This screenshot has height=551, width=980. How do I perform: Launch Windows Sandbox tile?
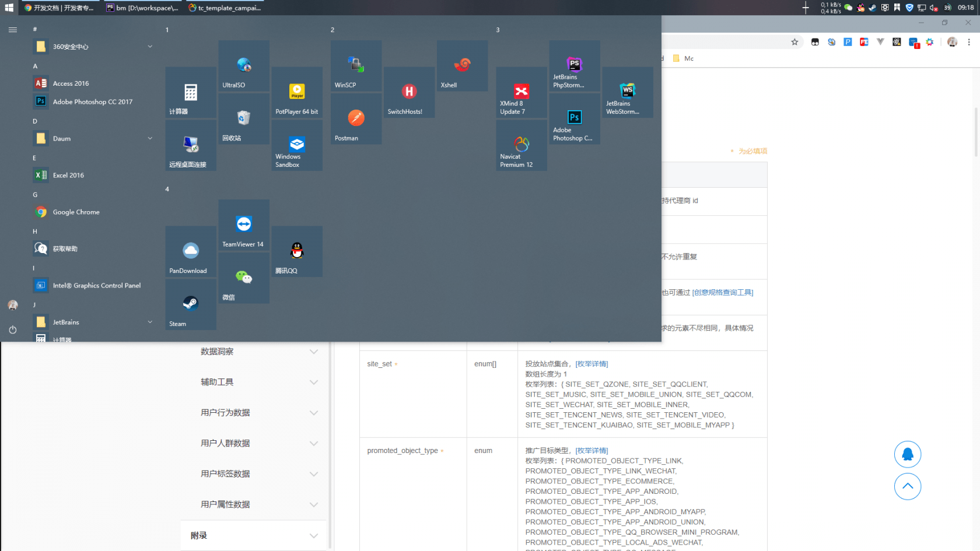(297, 145)
